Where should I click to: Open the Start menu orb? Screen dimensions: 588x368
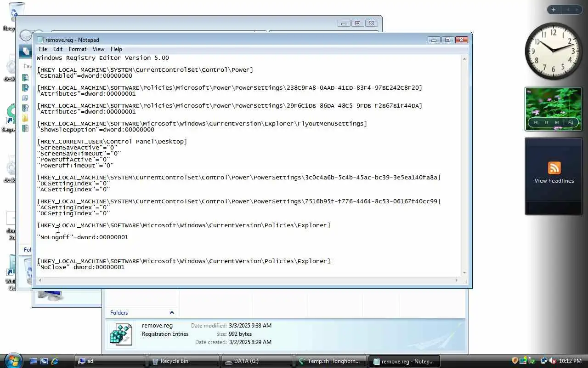pyautogui.click(x=12, y=360)
